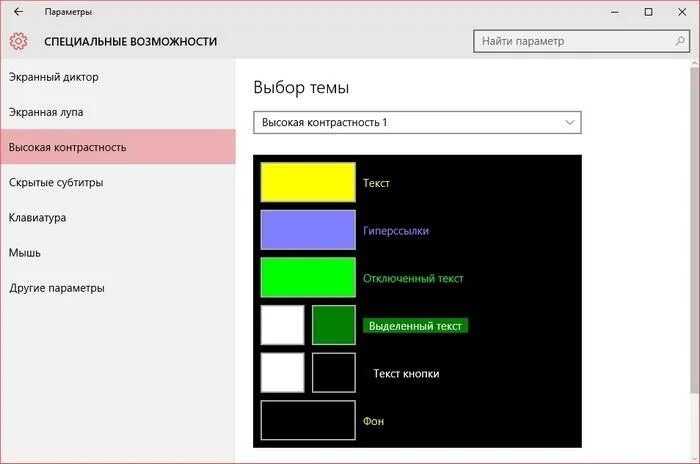This screenshot has width=700, height=464.
Task: Open Другие параметры section
Action: pos(117,288)
